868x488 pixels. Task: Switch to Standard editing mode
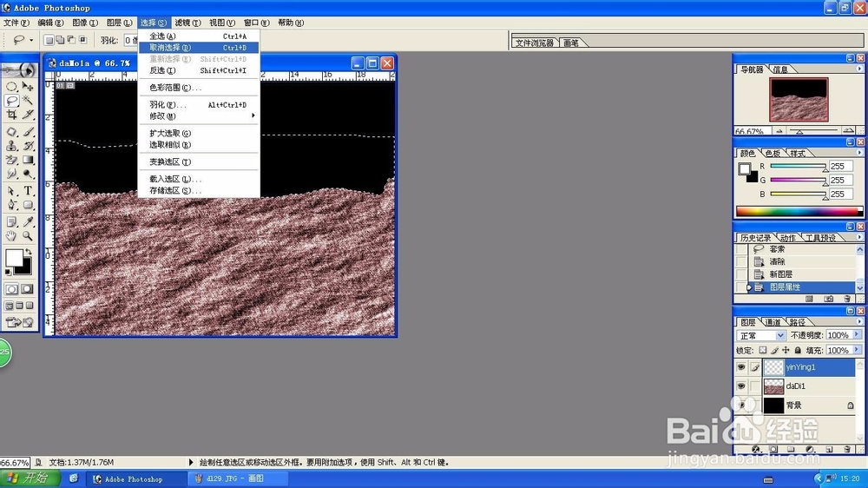coord(11,289)
